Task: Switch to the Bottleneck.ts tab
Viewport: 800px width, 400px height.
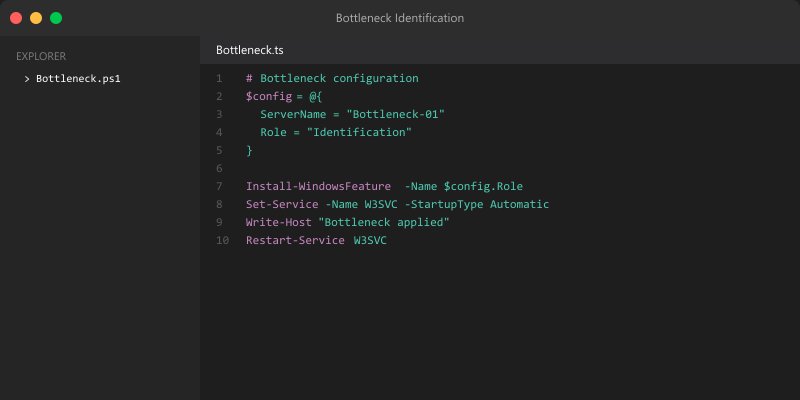Action: tap(249, 50)
